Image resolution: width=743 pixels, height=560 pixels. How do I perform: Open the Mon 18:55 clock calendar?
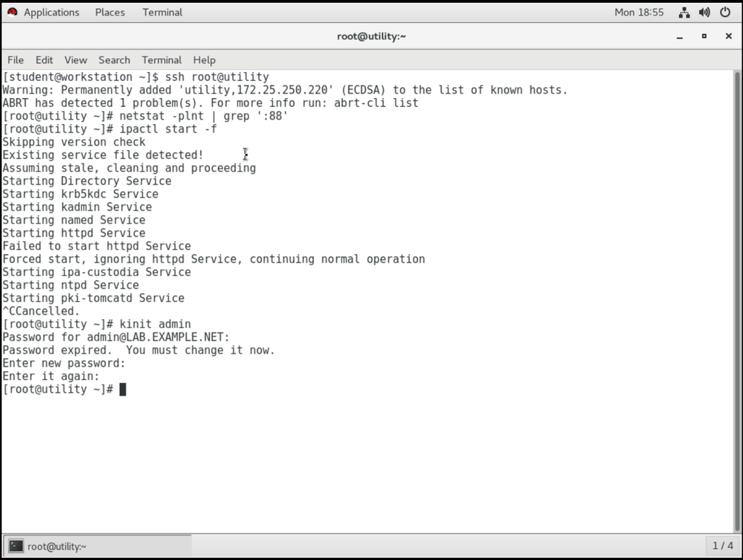639,13
